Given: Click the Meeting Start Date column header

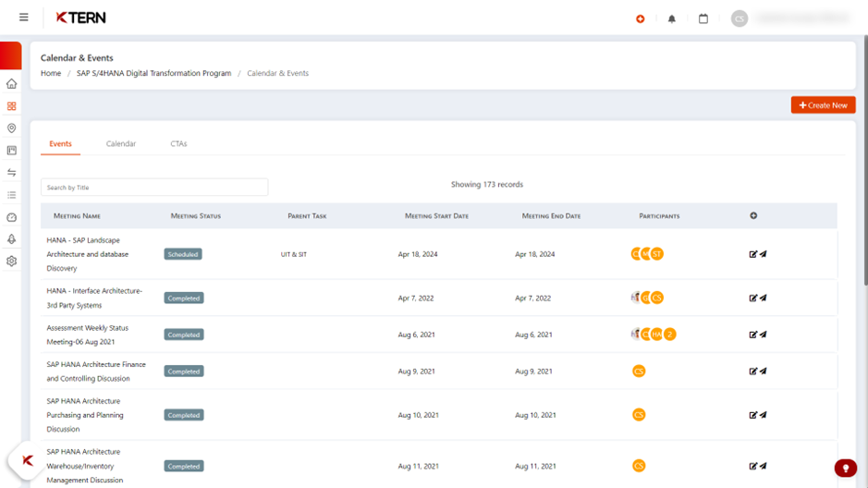Looking at the screenshot, I should point(436,215).
